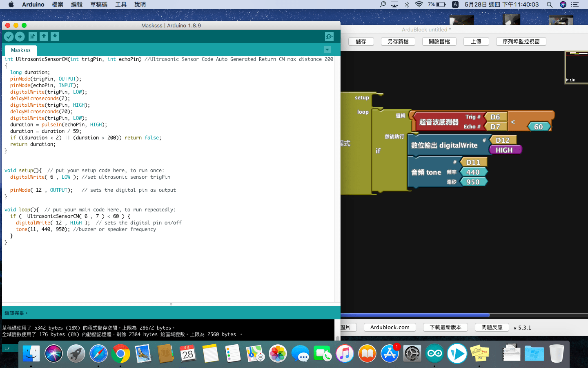Viewport: 588px width, 368px height.
Task: Click the Bluetooth menu bar icon
Action: [x=406, y=4]
